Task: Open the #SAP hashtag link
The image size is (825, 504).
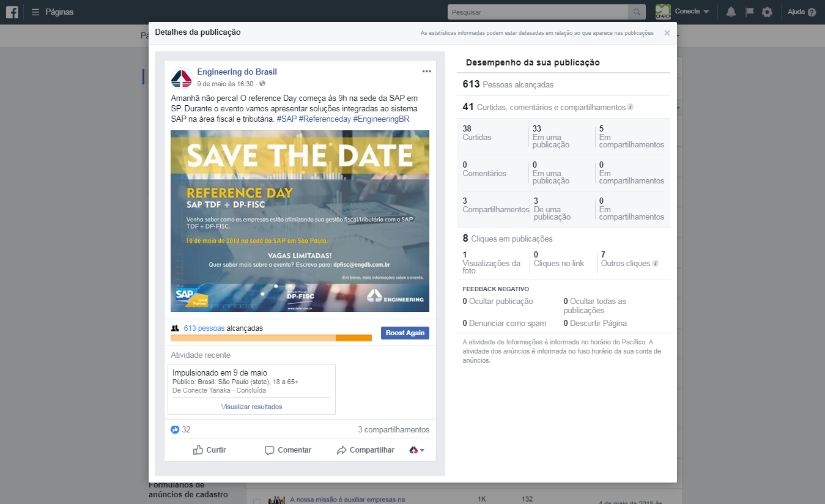Action: (287, 119)
